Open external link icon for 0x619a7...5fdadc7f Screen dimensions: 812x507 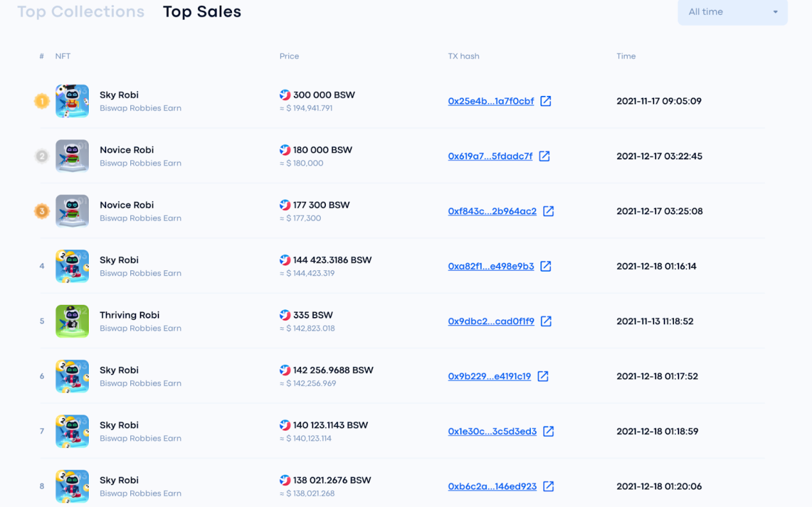[x=544, y=156]
